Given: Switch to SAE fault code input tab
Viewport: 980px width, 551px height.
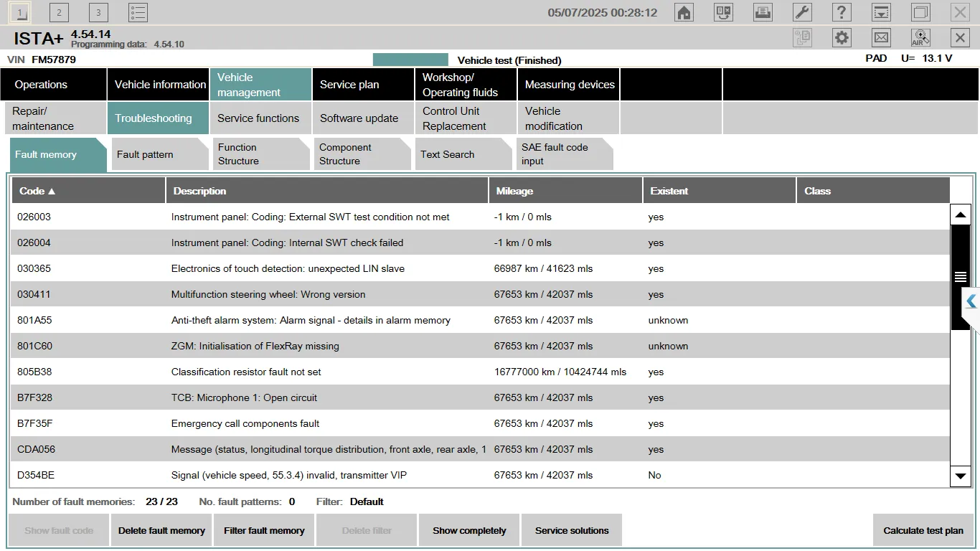Looking at the screenshot, I should click(x=565, y=154).
